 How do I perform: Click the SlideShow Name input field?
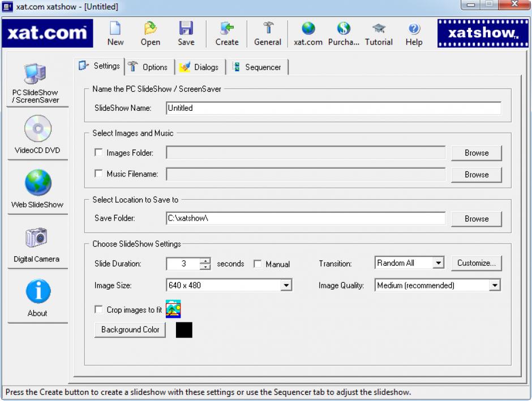click(x=333, y=108)
